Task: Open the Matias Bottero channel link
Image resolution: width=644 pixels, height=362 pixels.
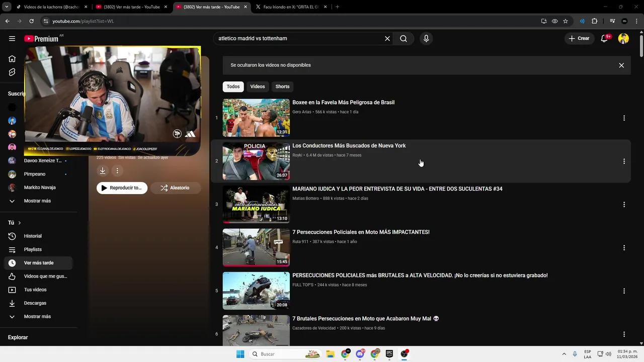Action: coord(305,199)
